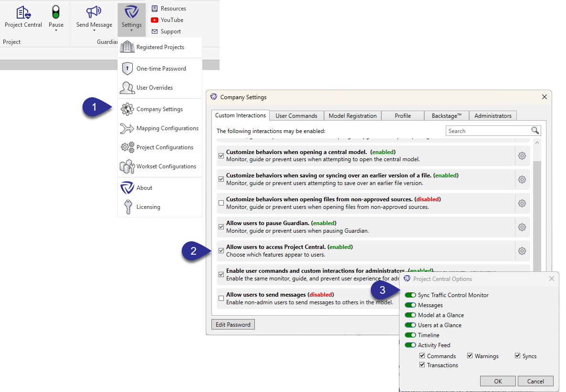Choose Registered Projects menu entry
566x392 pixels.
pos(160,47)
